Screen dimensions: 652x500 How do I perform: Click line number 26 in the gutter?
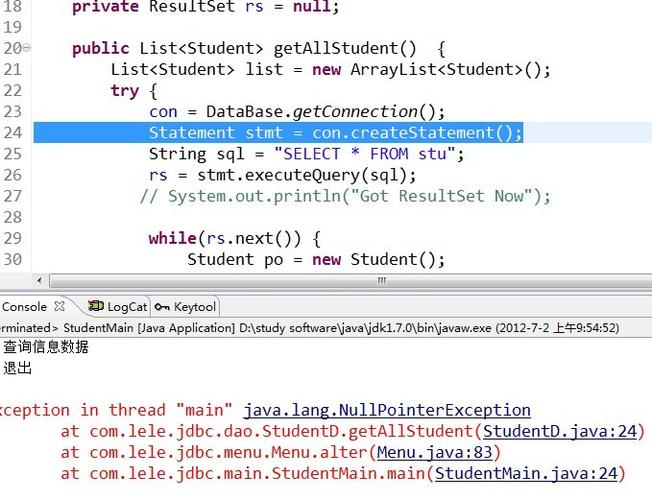pyautogui.click(x=12, y=175)
